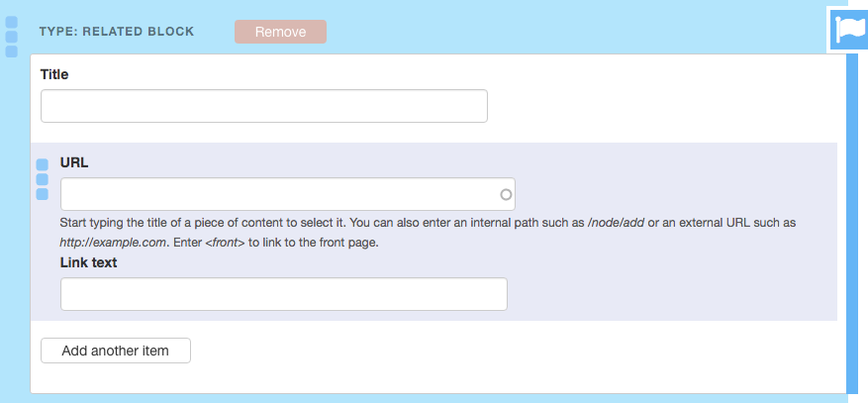Click the http://example.com example text
Viewport: 868px width, 403px height.
pyautogui.click(x=111, y=243)
